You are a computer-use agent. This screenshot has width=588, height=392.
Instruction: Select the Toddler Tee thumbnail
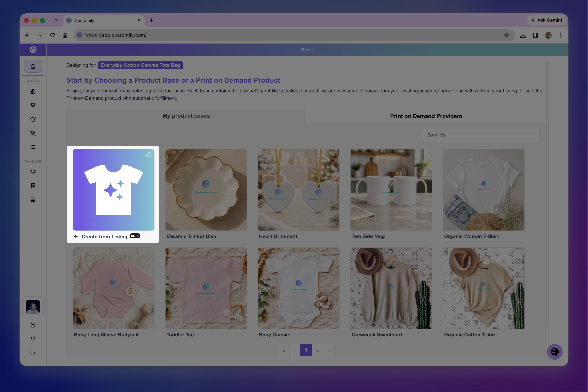[x=206, y=288]
